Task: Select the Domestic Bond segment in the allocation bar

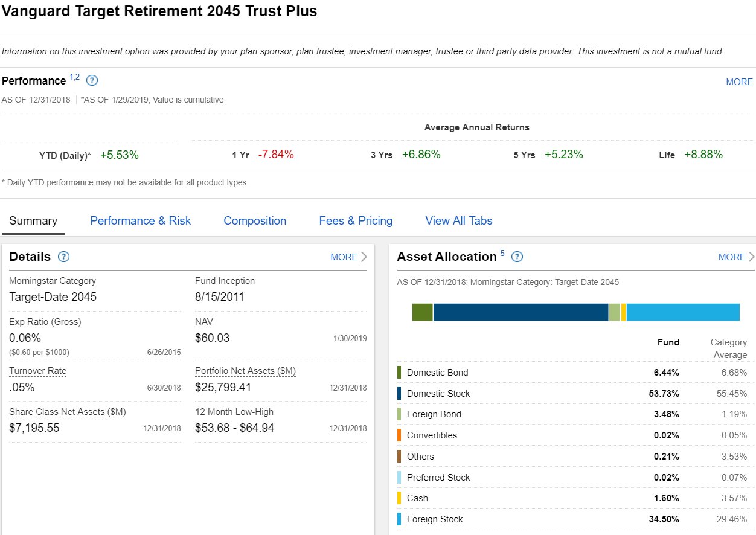Action: coord(423,312)
